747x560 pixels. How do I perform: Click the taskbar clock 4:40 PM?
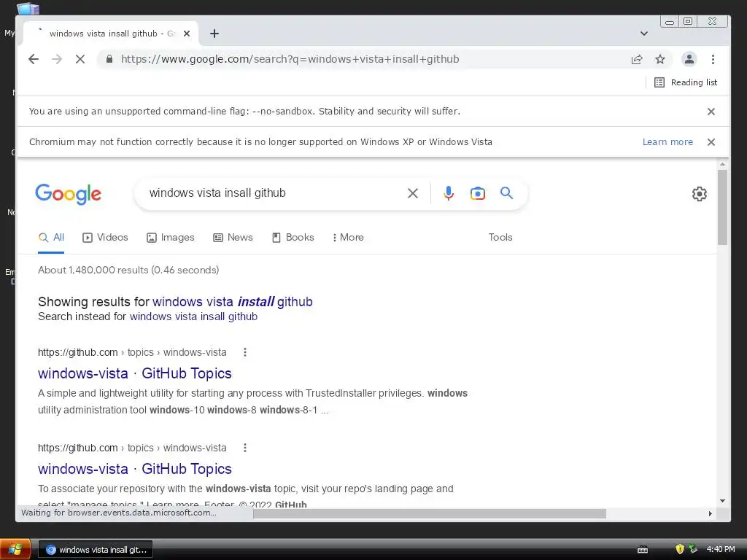pyautogui.click(x=720, y=550)
